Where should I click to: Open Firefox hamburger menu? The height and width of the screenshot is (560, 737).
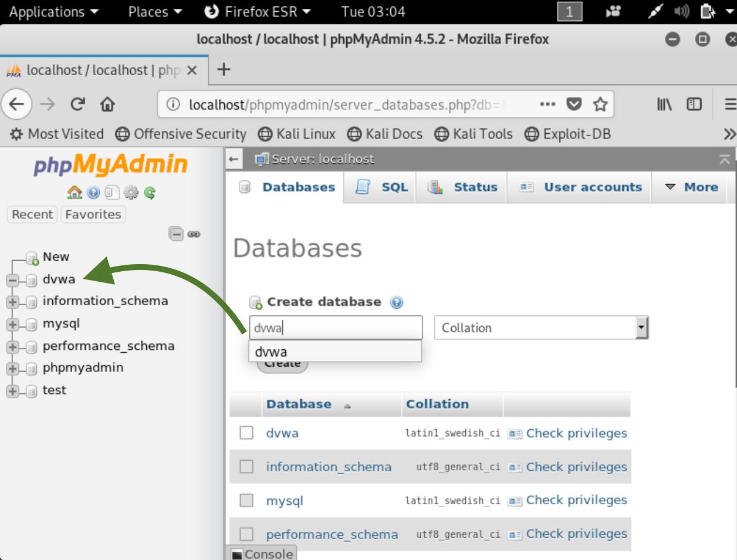[730, 104]
